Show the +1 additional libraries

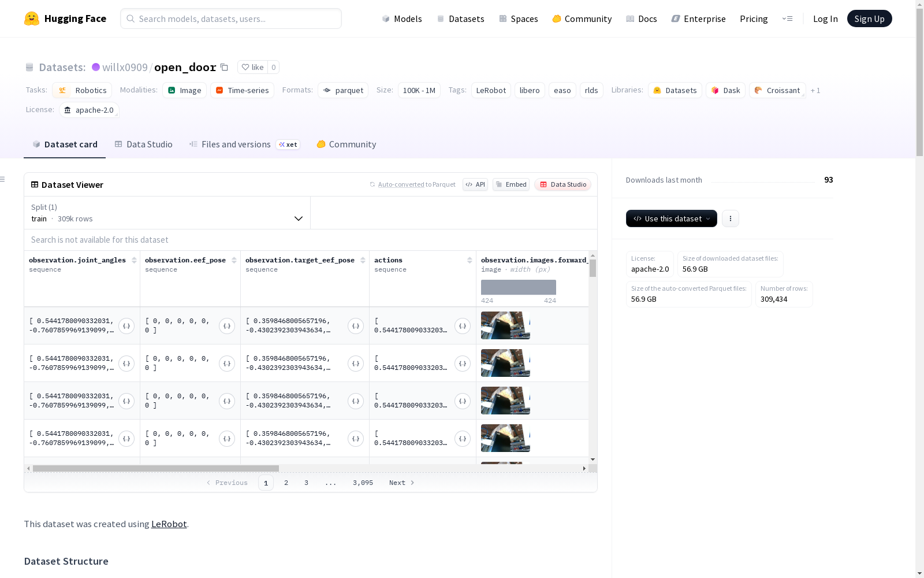[815, 90]
